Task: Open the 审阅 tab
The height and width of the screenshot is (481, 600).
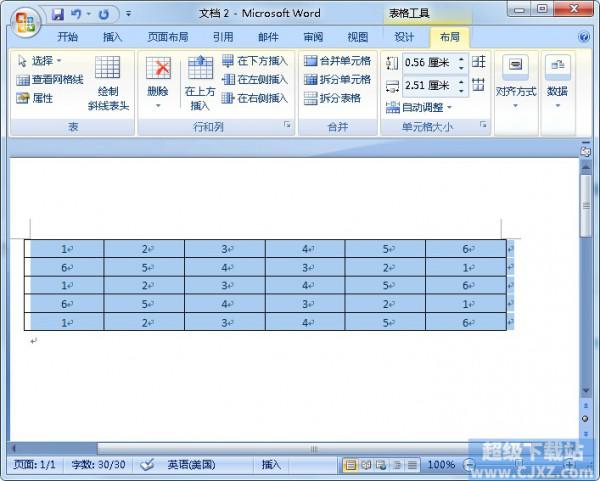Action: (x=313, y=37)
